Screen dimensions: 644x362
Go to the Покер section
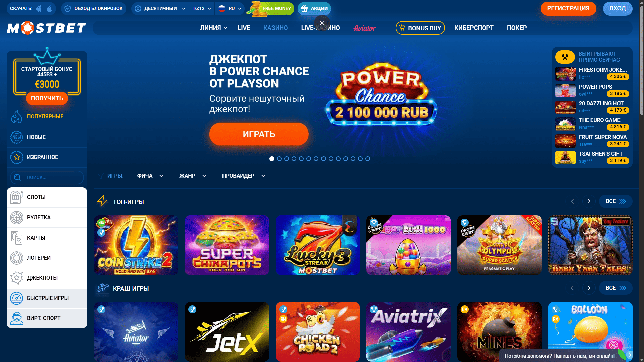point(516,28)
